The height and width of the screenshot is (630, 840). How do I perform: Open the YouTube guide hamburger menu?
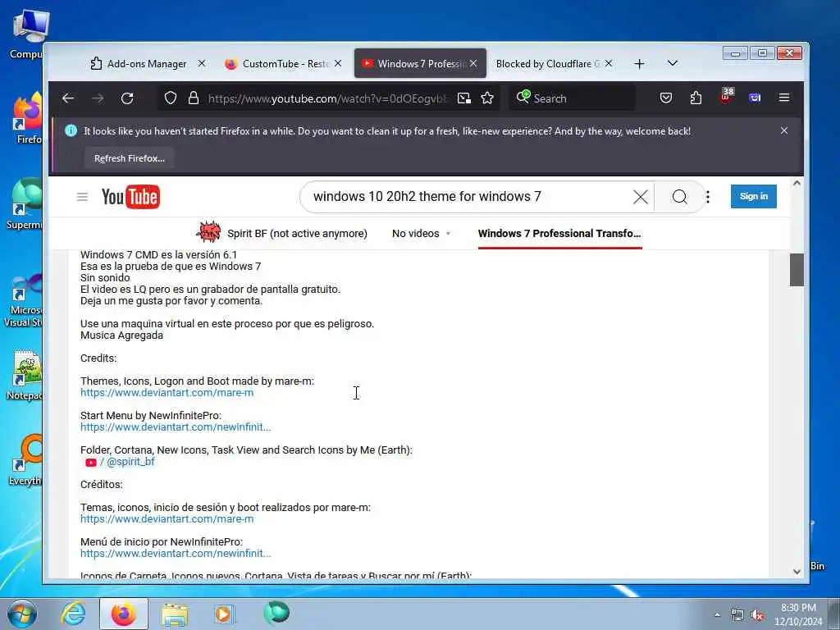tap(82, 197)
